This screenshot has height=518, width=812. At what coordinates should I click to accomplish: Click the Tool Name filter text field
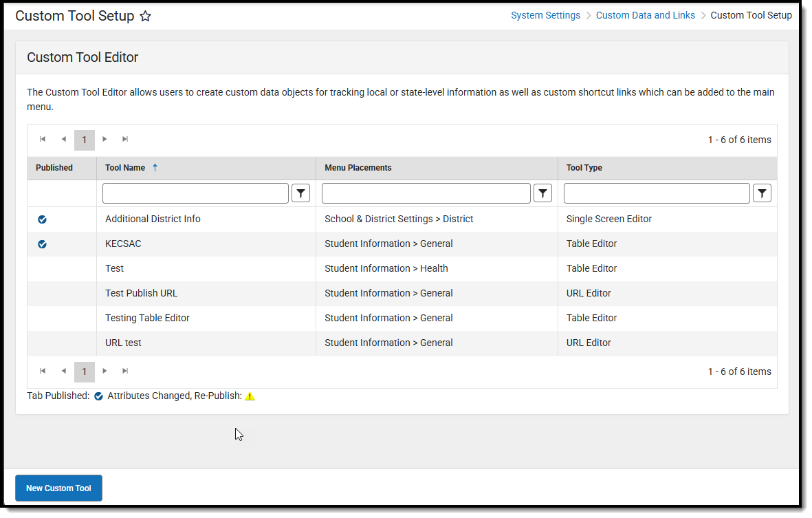tap(195, 193)
